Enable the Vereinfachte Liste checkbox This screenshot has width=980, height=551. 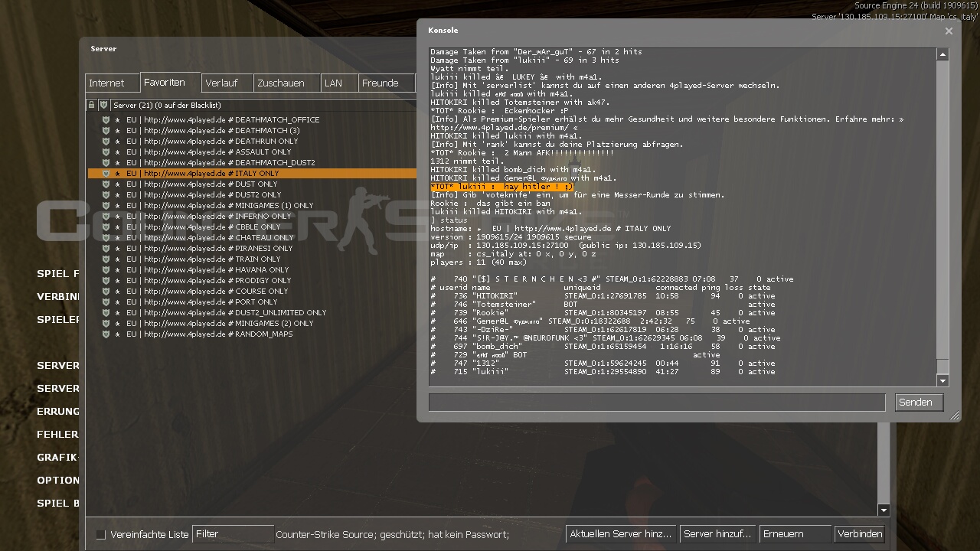click(100, 534)
